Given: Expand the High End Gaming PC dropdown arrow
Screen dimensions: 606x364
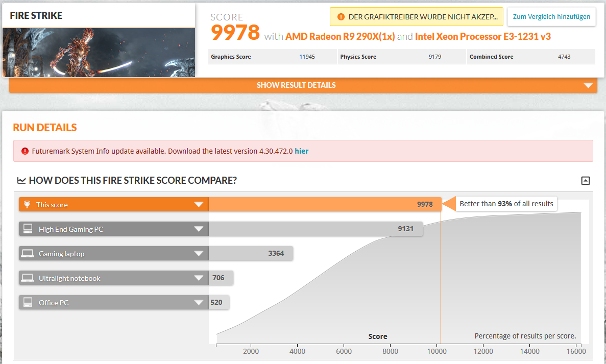Looking at the screenshot, I should pyautogui.click(x=199, y=229).
